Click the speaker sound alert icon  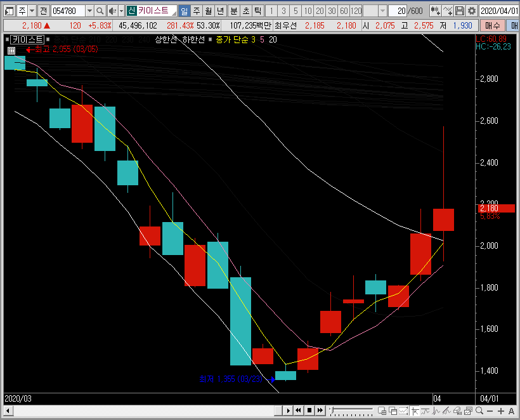click(113, 11)
